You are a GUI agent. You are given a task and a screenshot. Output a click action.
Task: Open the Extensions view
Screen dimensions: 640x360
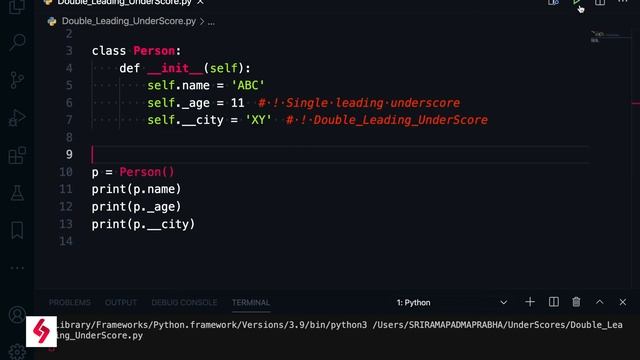[17, 155]
